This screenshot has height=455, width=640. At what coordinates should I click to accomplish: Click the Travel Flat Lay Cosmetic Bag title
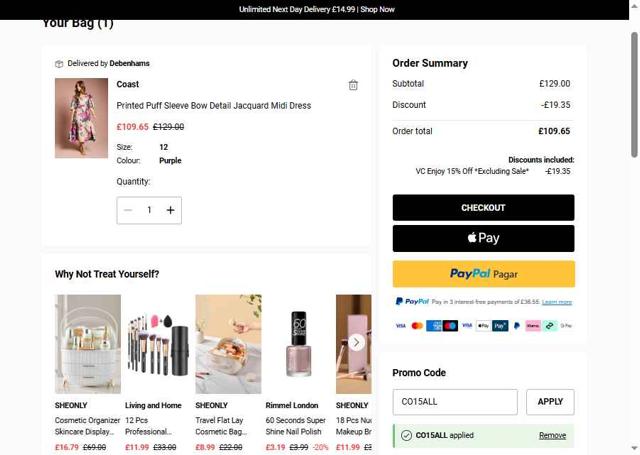221,426
